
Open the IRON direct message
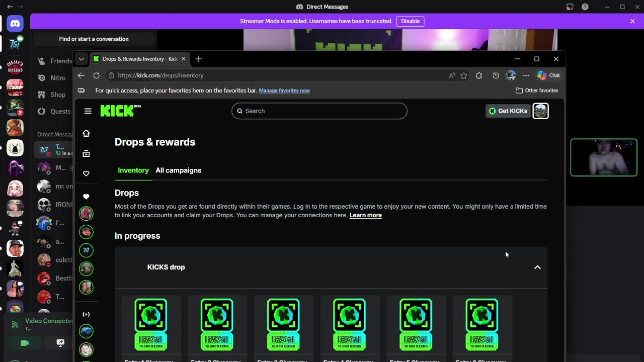54,205
